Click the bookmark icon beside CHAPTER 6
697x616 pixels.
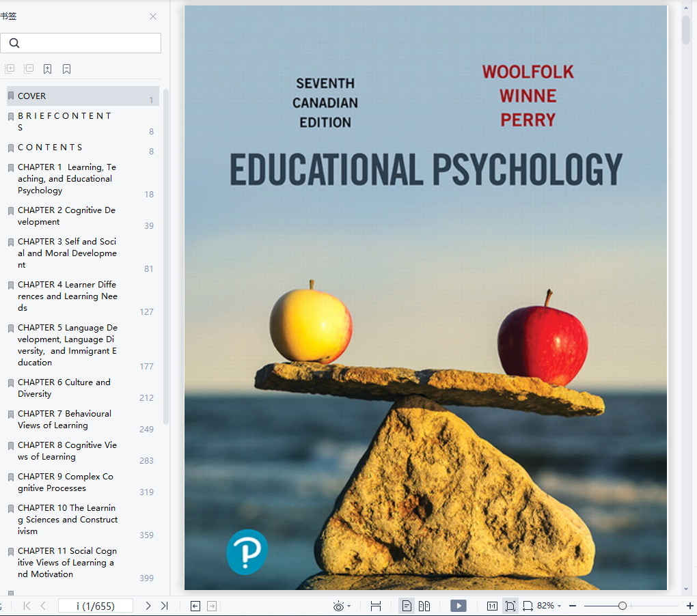click(11, 383)
